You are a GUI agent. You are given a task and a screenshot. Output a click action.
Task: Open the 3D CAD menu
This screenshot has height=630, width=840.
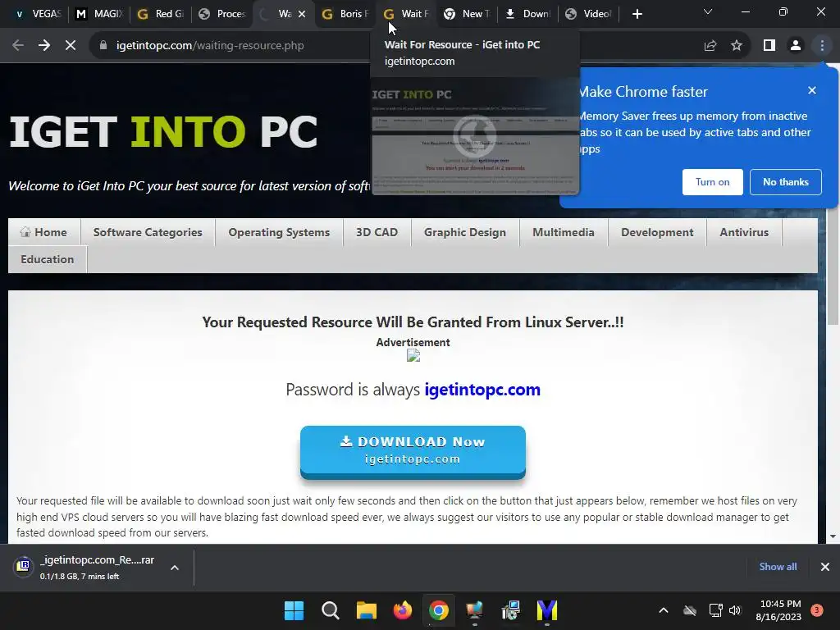[377, 232]
